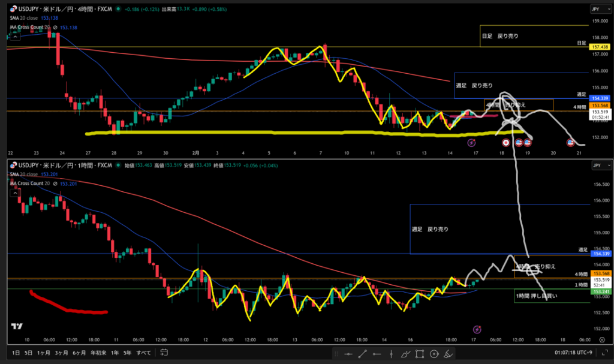
Task: Select the trend line drawing tool
Action: coord(362,353)
